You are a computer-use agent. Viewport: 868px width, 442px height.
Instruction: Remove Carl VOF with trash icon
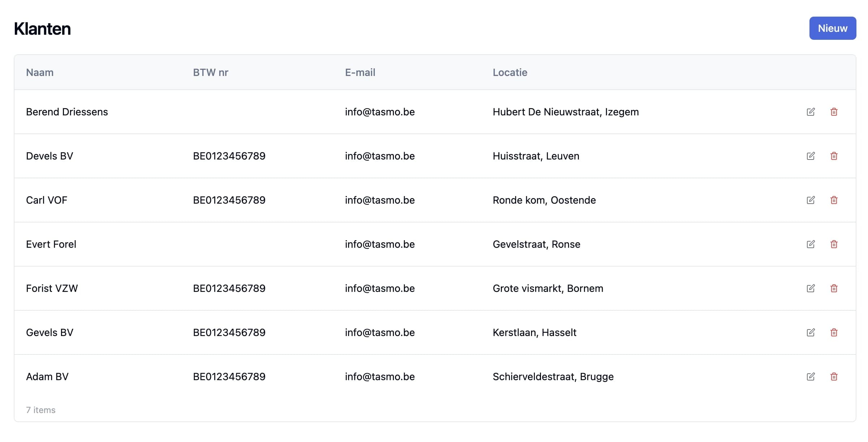tap(834, 200)
